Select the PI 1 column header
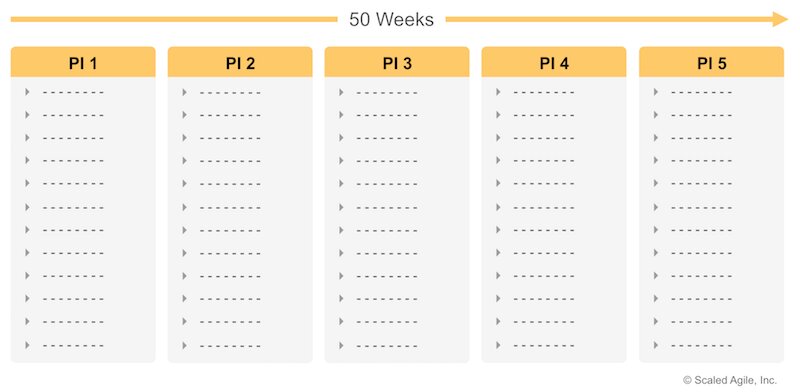Viewport: 800px width, 392px height. point(83,62)
